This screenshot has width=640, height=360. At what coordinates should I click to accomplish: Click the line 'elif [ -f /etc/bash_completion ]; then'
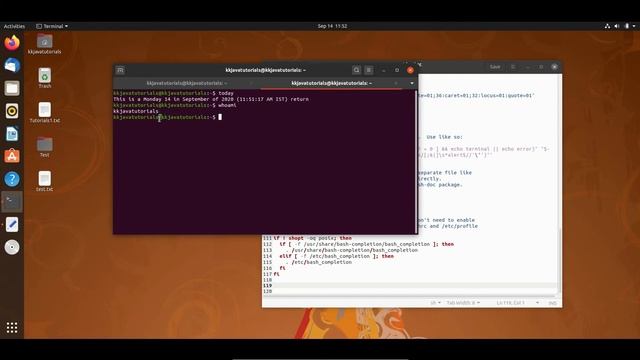click(336, 256)
